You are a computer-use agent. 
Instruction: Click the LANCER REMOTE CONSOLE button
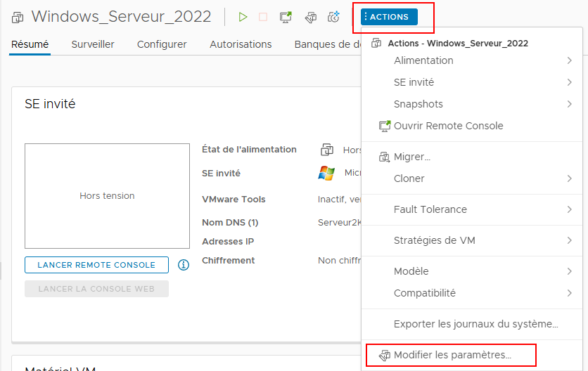click(x=97, y=265)
